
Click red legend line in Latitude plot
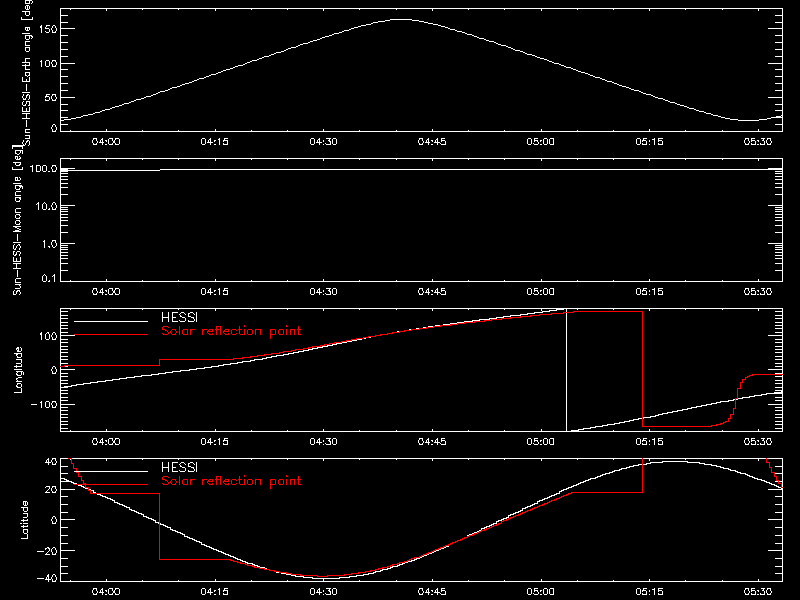pos(111,484)
